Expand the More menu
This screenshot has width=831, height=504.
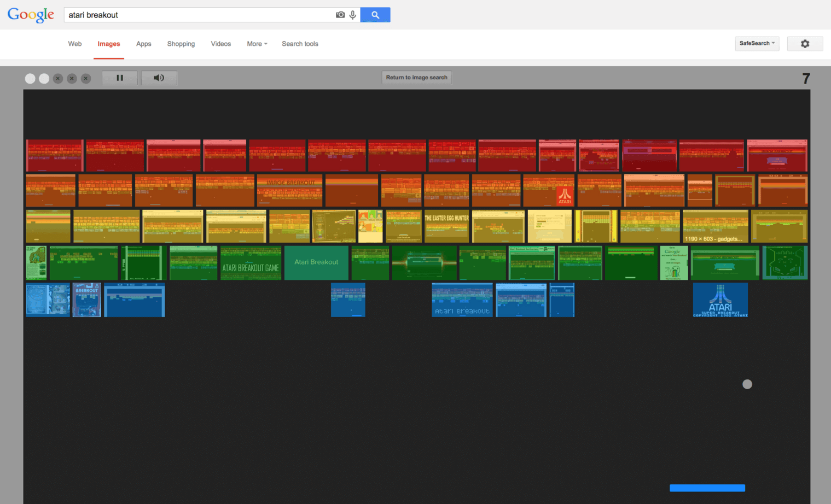point(257,44)
